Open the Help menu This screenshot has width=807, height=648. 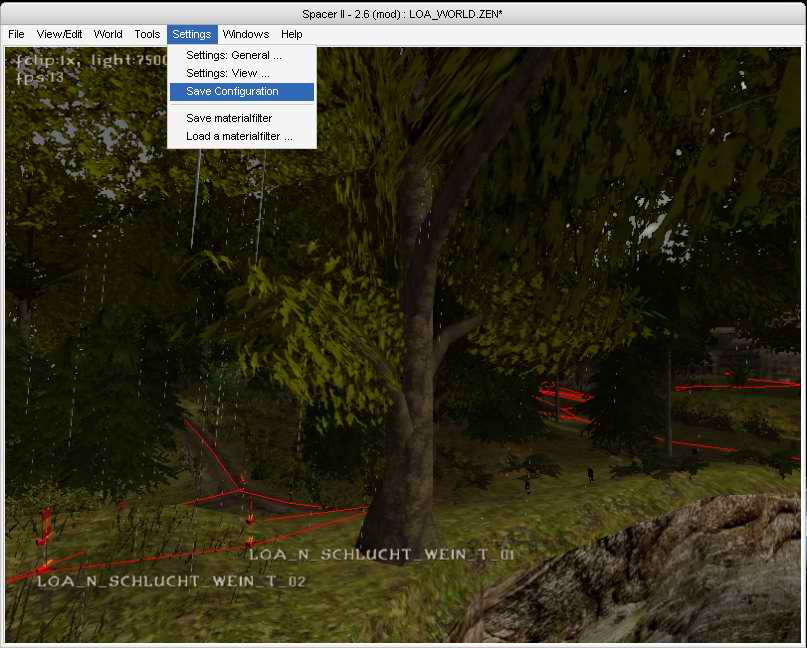(291, 34)
